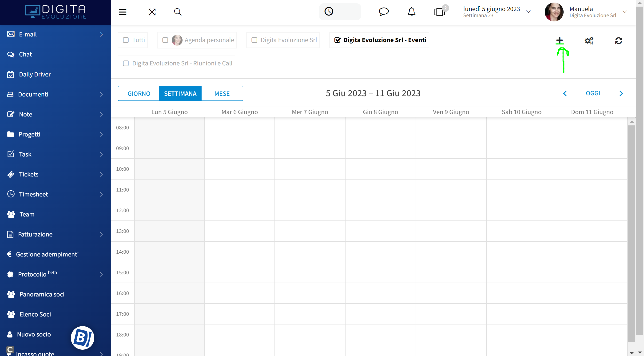
Task: Expand the Note menu chevron
Action: [101, 114]
